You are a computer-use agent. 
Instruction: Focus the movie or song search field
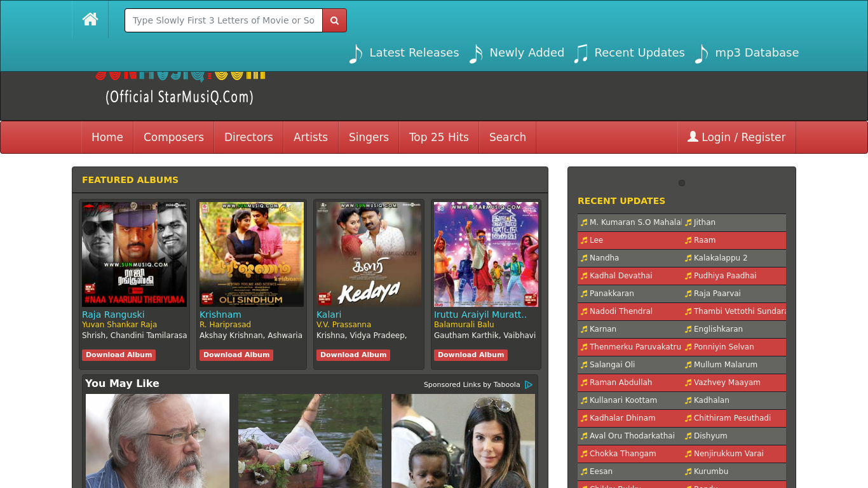coord(224,20)
